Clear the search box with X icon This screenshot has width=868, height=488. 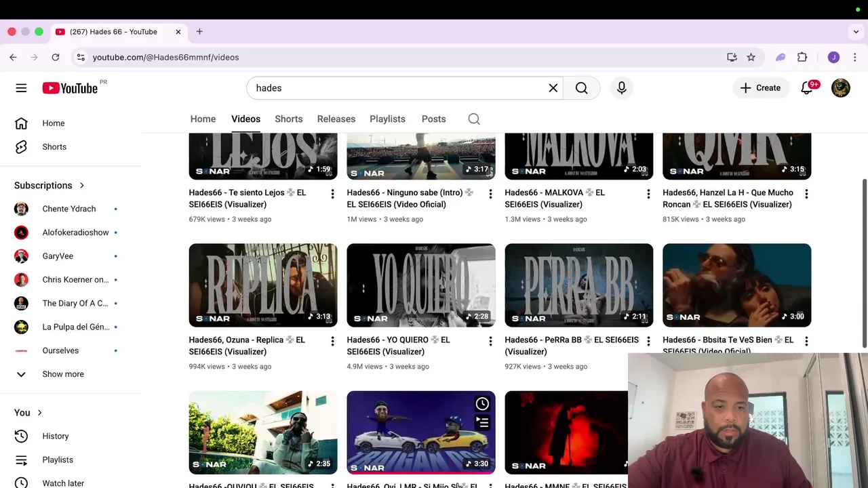[x=553, y=88]
